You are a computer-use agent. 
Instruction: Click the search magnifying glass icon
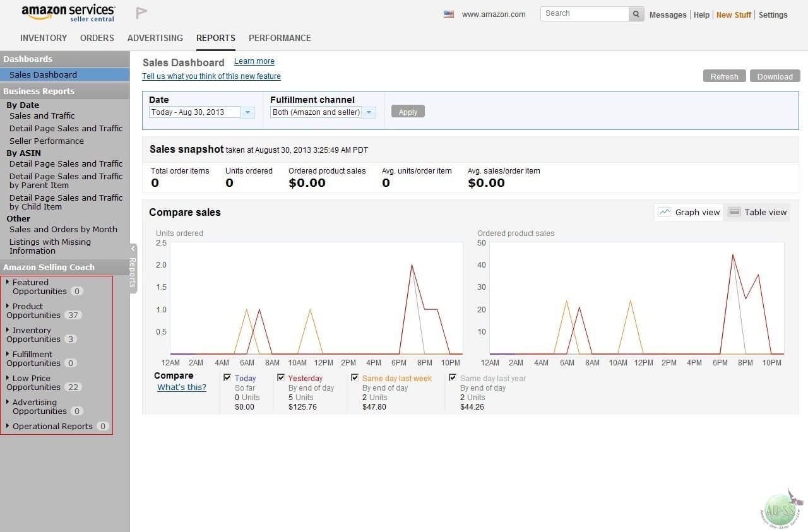tap(636, 13)
